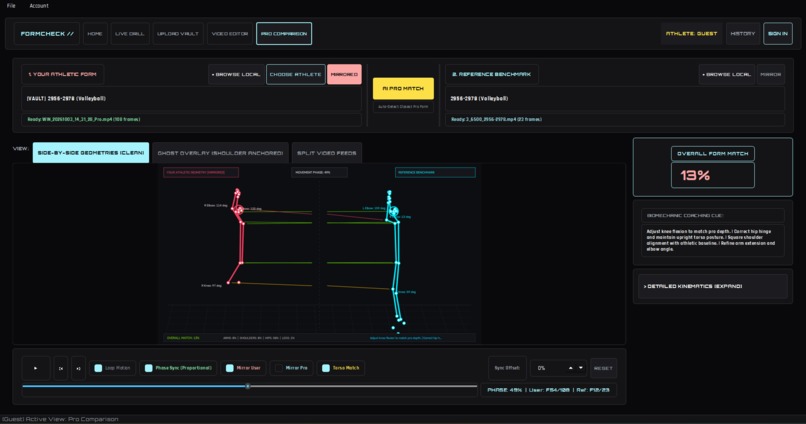Step back one frame
806x424 pixels.
pyautogui.click(x=61, y=368)
